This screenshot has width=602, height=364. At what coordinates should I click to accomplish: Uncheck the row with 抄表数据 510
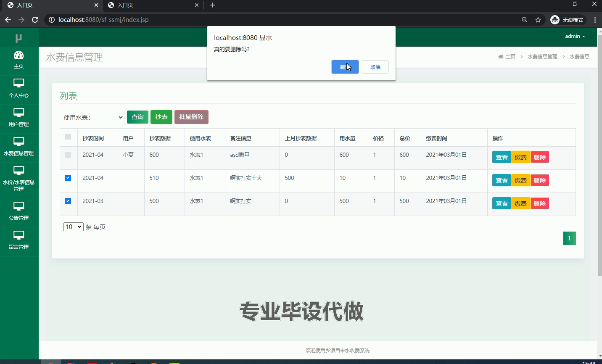tap(68, 178)
